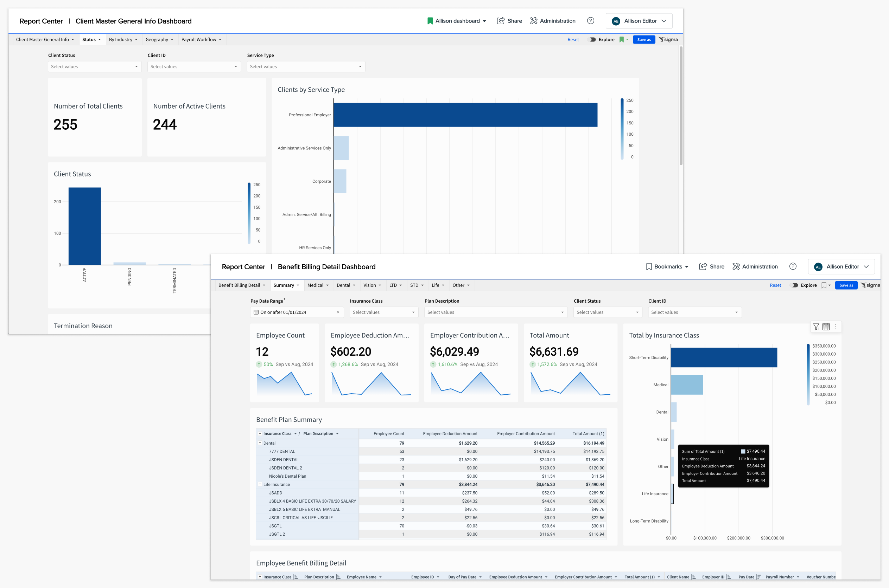889x588 pixels.
Task: Toggle Explore switch in Benefit Billing dashboard
Action: 794,285
